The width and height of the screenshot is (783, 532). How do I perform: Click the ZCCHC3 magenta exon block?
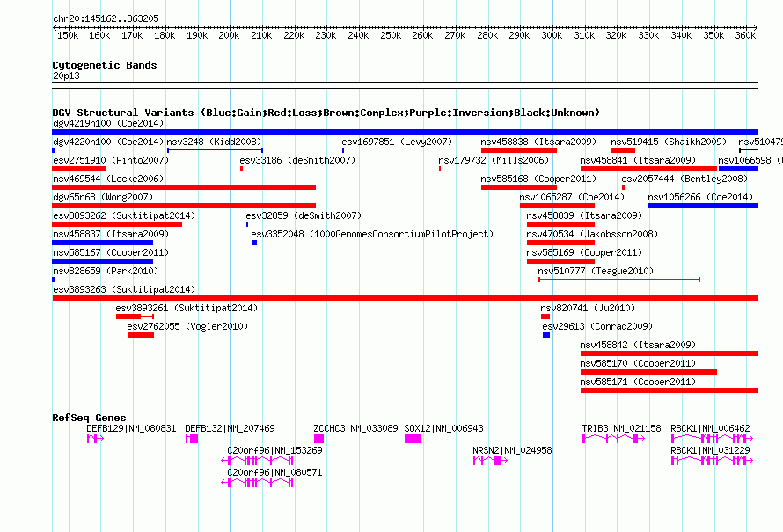318,439
